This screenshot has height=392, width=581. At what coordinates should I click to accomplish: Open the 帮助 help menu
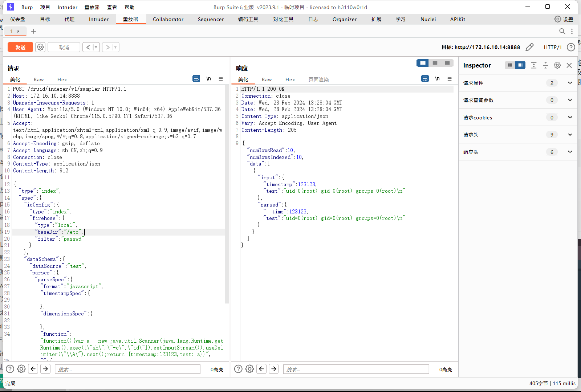[x=129, y=7]
